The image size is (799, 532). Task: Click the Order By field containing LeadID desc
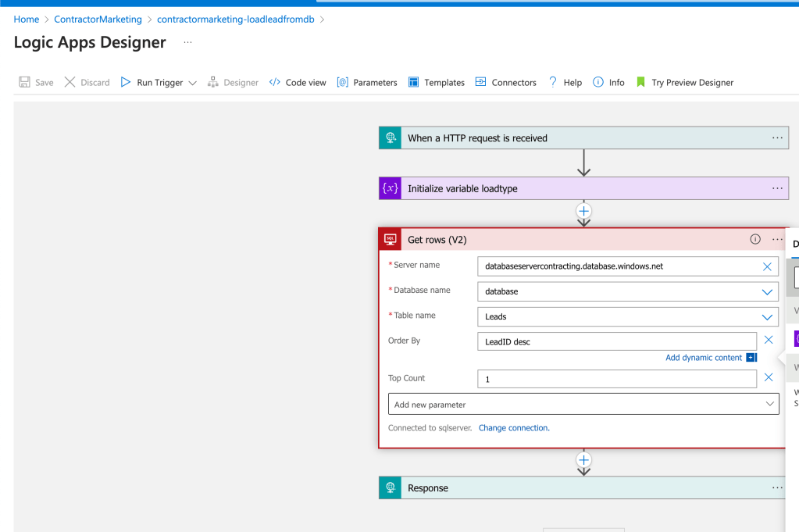[x=616, y=341]
